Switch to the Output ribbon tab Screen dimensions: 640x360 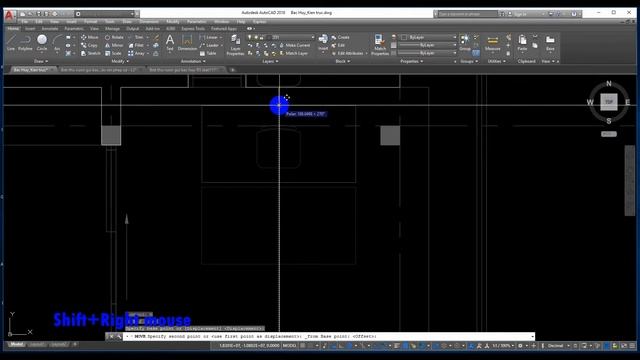[132, 29]
